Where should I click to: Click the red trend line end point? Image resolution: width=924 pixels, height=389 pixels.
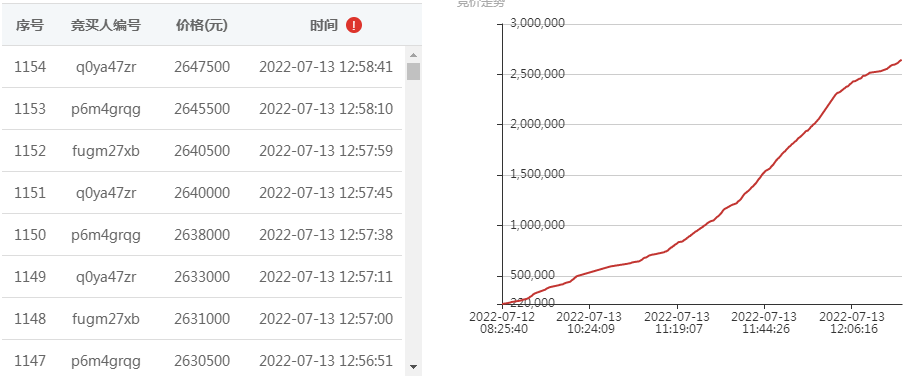(x=901, y=60)
